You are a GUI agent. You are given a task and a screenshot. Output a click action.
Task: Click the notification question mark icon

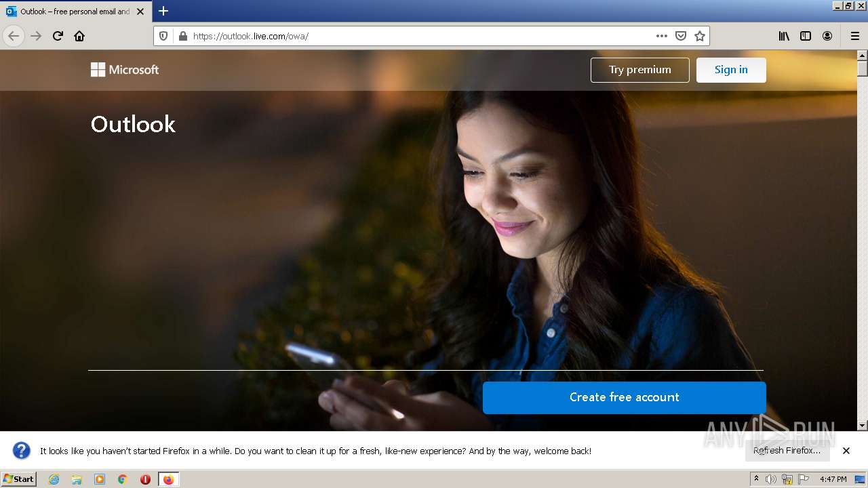(x=22, y=450)
